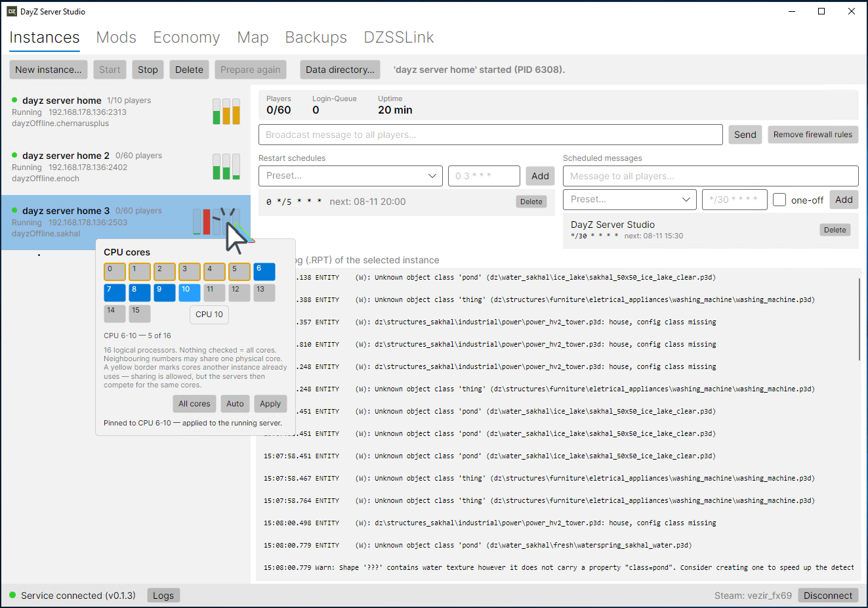Click the restart schedule cron field
The image size is (868, 608).
point(484,176)
